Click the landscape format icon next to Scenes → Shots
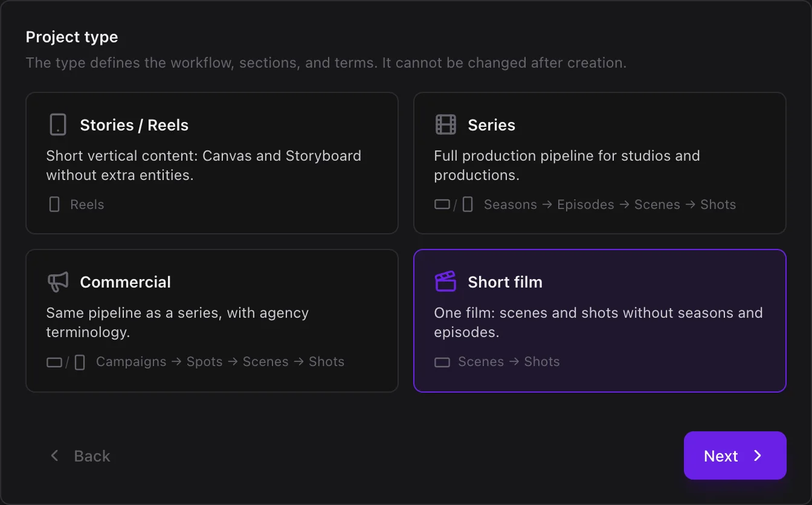 click(442, 362)
